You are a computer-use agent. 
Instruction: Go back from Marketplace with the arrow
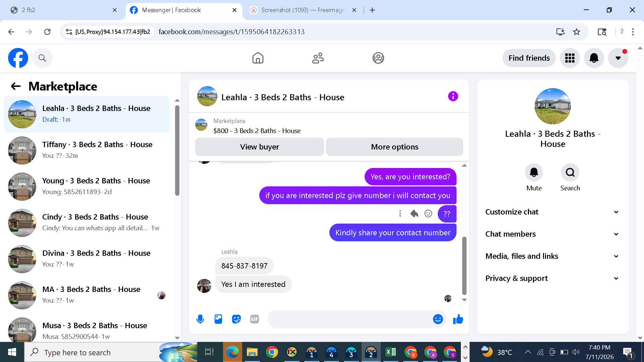point(16,86)
